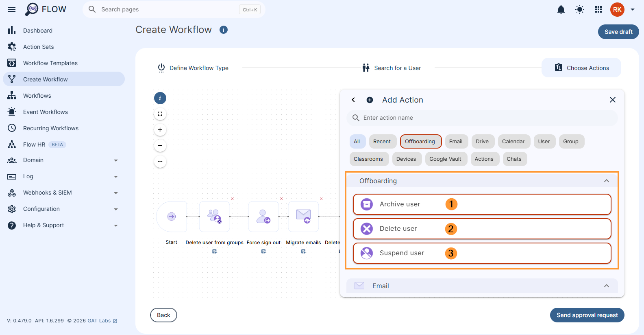Select the Force sign out node
Viewport: 644px width, 335px height.
click(x=263, y=217)
